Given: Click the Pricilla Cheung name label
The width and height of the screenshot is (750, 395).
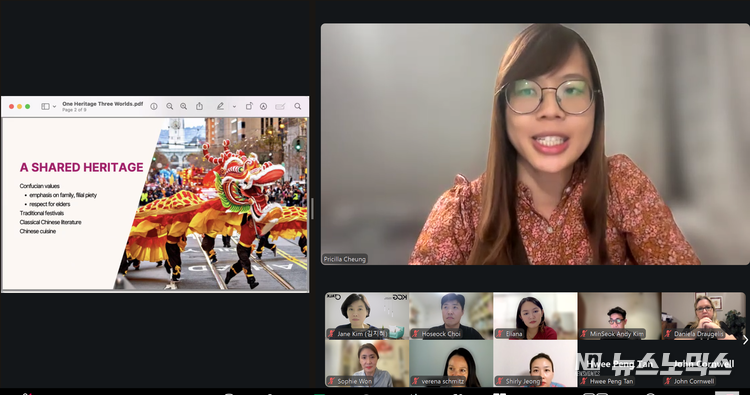Looking at the screenshot, I should [x=345, y=259].
